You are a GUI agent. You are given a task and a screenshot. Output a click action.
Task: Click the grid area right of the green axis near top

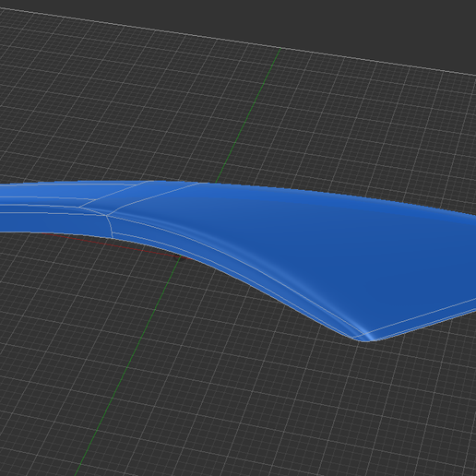[x=353, y=123]
